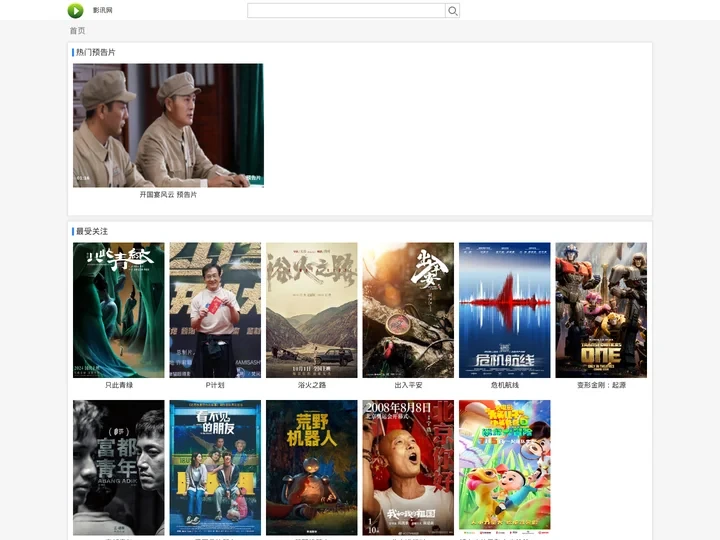This screenshot has width=720, height=540.
Task: Click the 影讯网 site name
Action: click(x=102, y=10)
